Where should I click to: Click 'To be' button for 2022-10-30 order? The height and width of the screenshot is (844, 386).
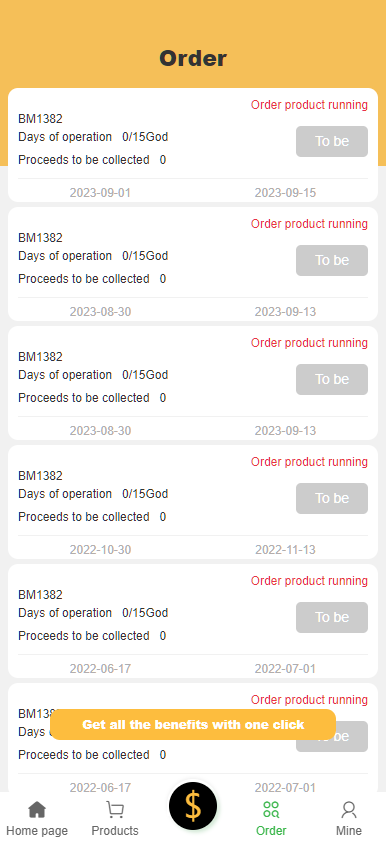click(x=332, y=498)
